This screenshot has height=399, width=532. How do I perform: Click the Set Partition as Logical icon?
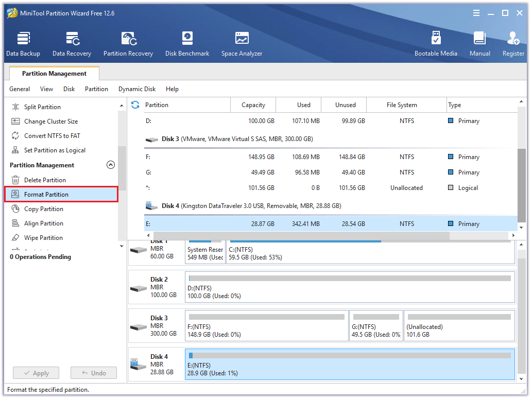click(x=15, y=150)
